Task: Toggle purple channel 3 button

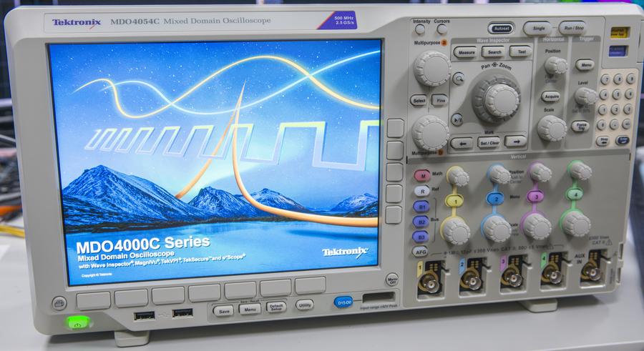Action: 535,197
